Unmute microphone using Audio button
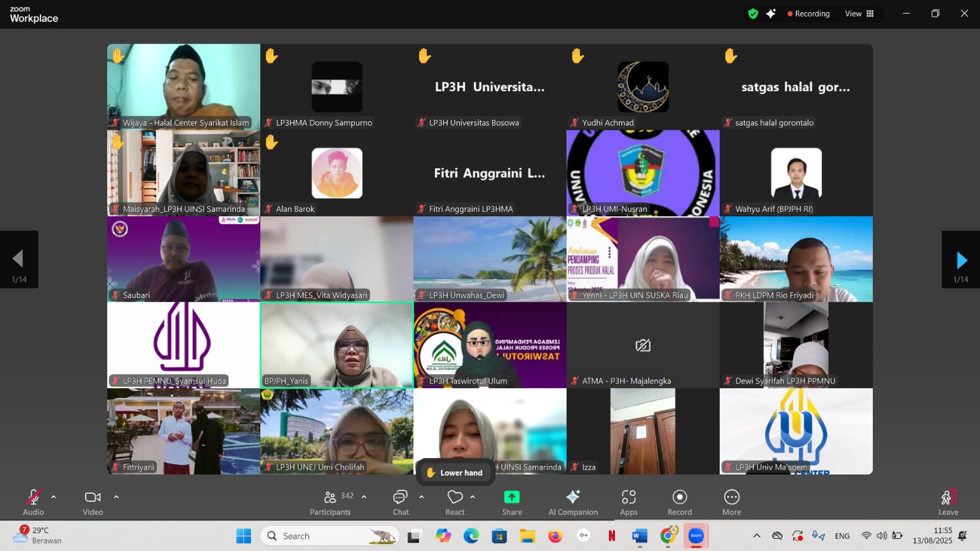 33,502
